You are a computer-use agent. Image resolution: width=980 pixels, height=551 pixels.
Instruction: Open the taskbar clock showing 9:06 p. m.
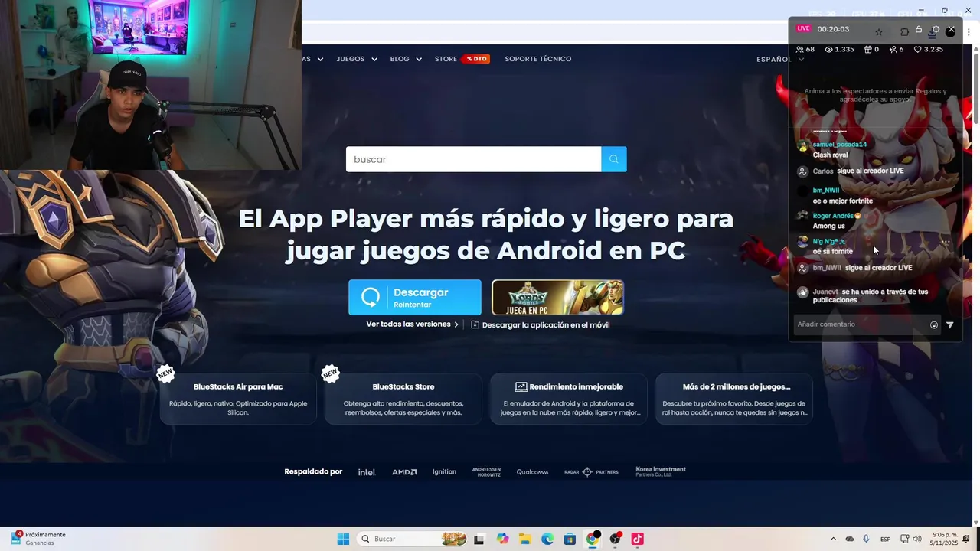click(944, 539)
